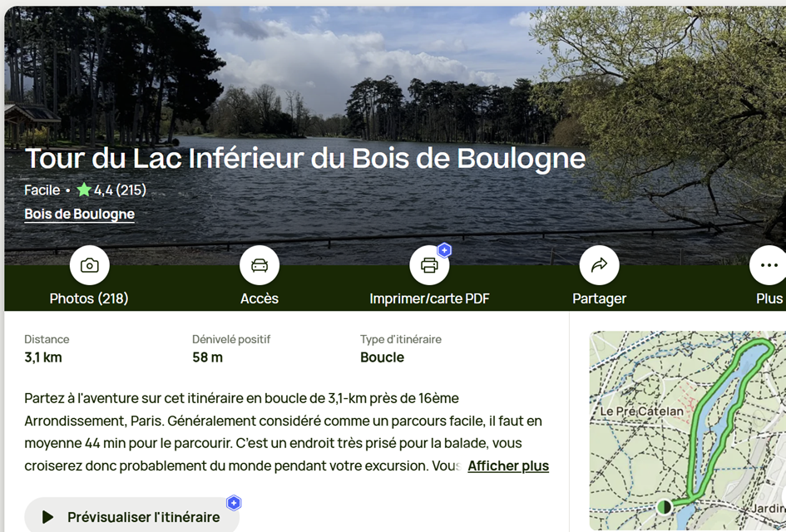Click the Partager share arrow icon
Screen dimensions: 786x532
pos(599,266)
